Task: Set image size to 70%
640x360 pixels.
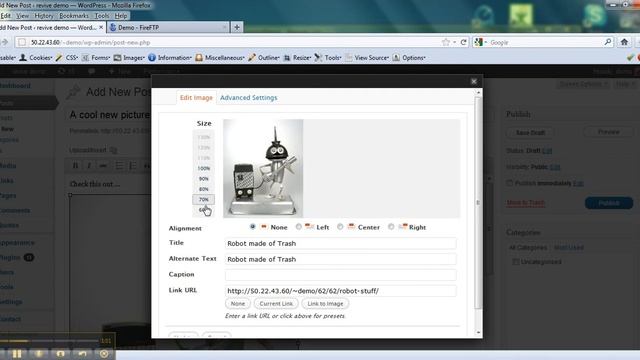Action: click(204, 200)
